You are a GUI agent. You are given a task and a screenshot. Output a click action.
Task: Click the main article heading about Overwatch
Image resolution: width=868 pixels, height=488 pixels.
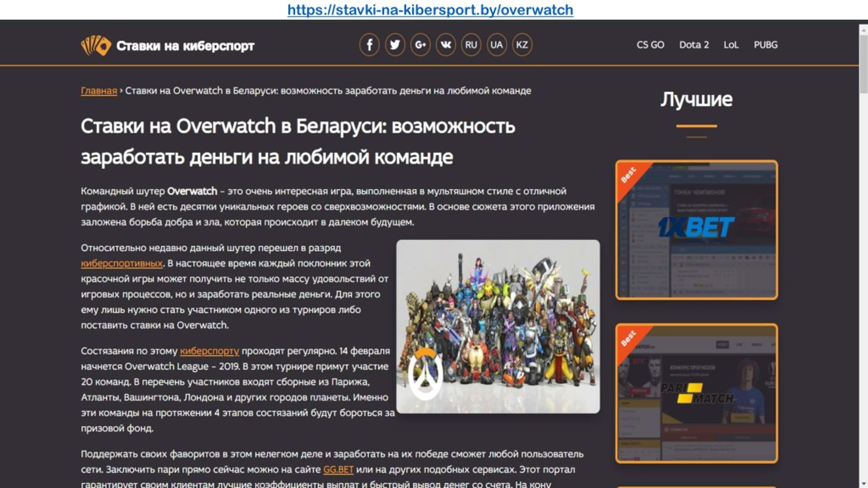(298, 141)
